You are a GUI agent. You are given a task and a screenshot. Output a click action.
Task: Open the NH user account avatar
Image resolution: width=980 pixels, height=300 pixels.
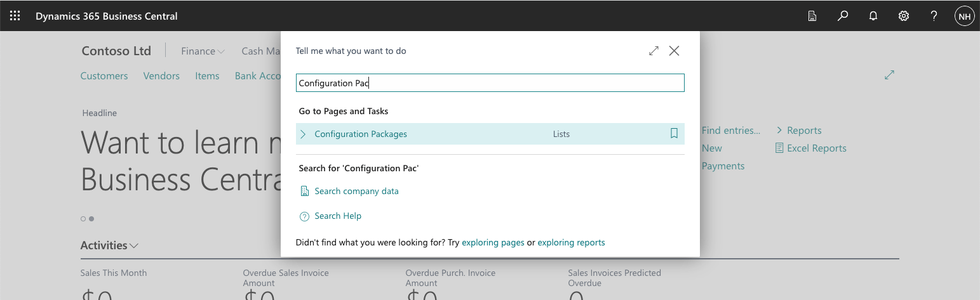(964, 16)
